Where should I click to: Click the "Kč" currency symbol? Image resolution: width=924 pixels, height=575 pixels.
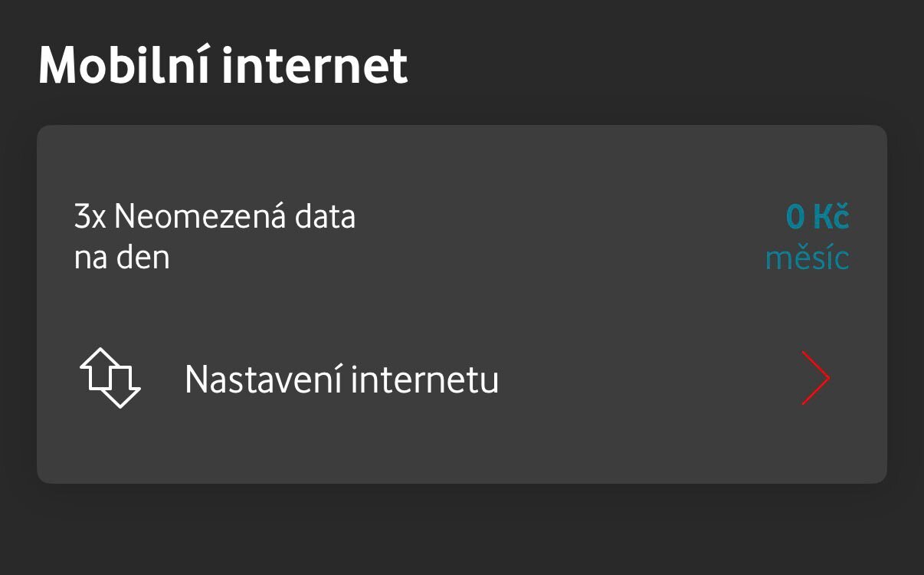tap(832, 218)
